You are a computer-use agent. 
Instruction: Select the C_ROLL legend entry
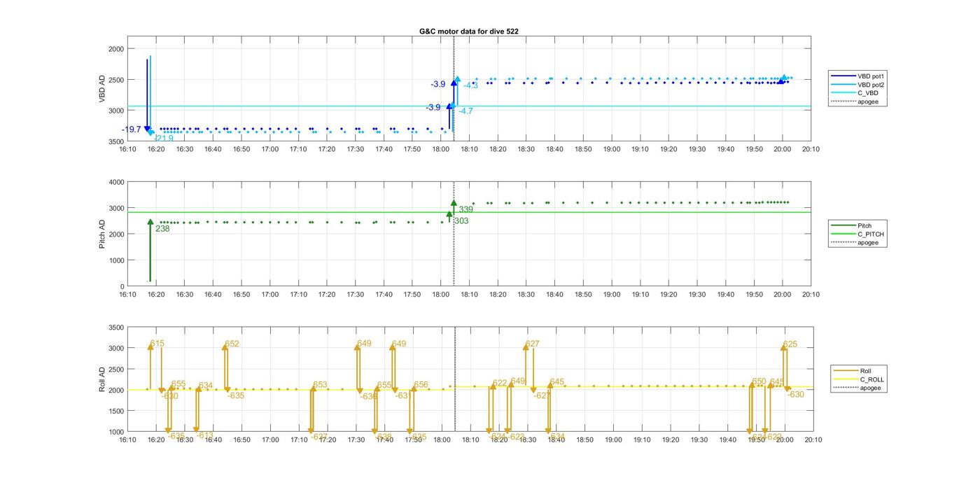click(x=871, y=379)
